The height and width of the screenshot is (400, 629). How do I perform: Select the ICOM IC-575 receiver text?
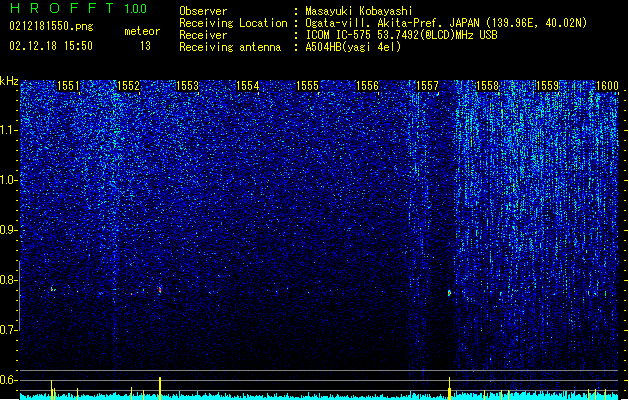[401, 35]
